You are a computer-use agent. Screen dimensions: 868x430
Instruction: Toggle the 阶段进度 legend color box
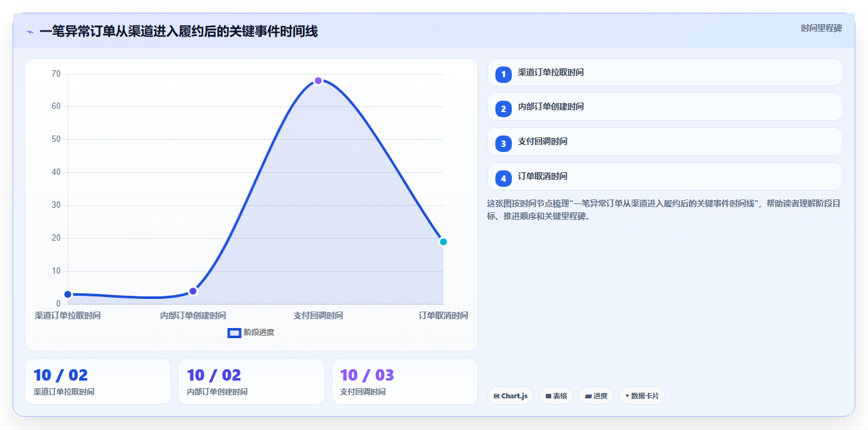(234, 333)
